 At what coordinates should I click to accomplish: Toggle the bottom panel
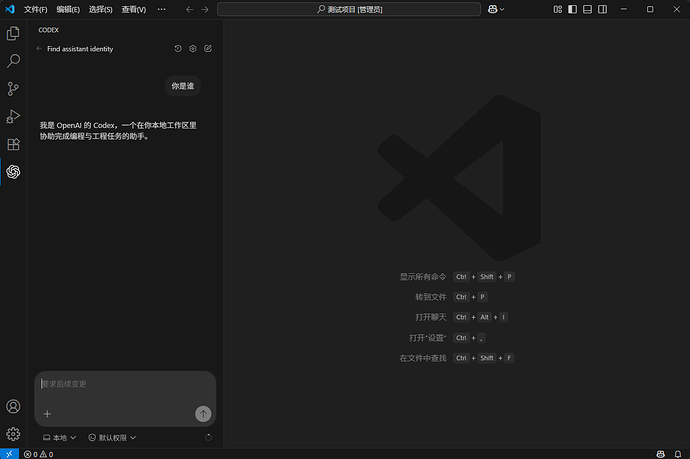coord(587,9)
